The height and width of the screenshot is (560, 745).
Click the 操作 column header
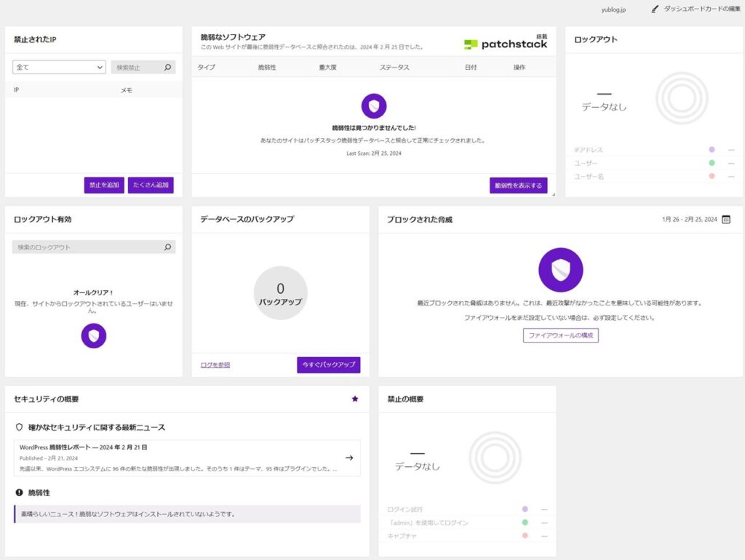click(x=519, y=67)
